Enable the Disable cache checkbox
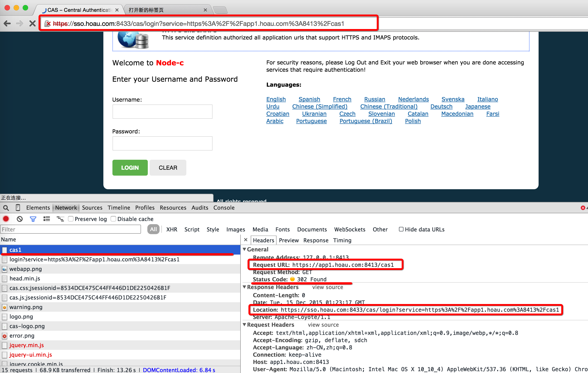This screenshot has width=588, height=373. click(x=113, y=219)
